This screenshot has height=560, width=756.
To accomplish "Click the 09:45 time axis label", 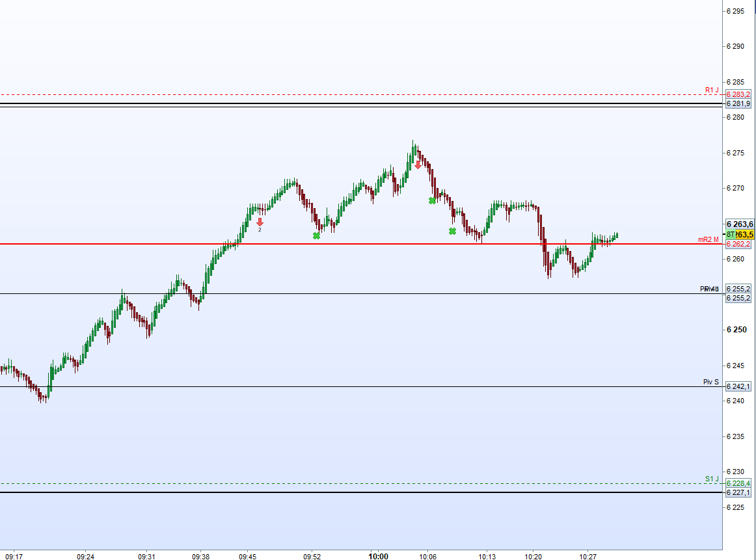I will (x=248, y=557).
